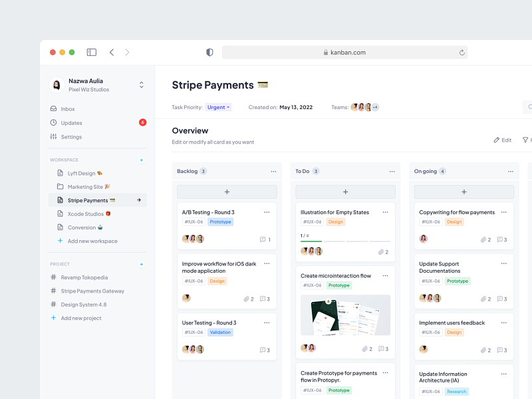Screen dimensions: 532x399
Task: Click the Edit button in Overview
Action: (x=503, y=140)
